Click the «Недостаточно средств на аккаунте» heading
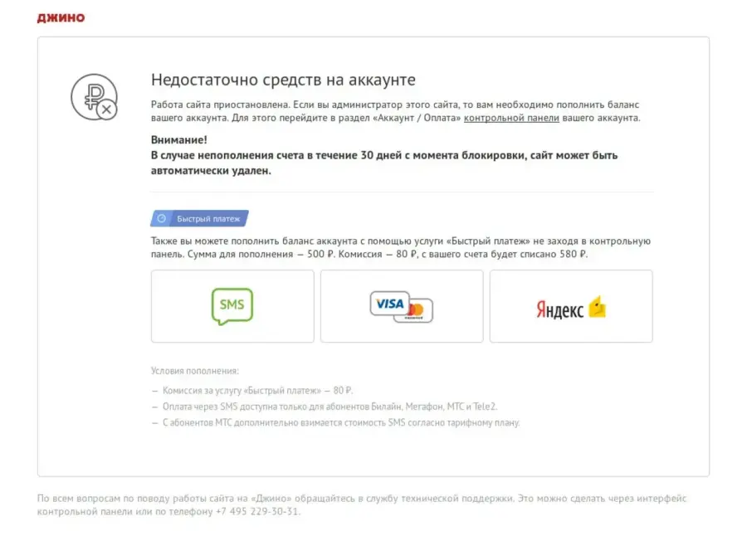This screenshot has height=560, width=747. (x=283, y=80)
